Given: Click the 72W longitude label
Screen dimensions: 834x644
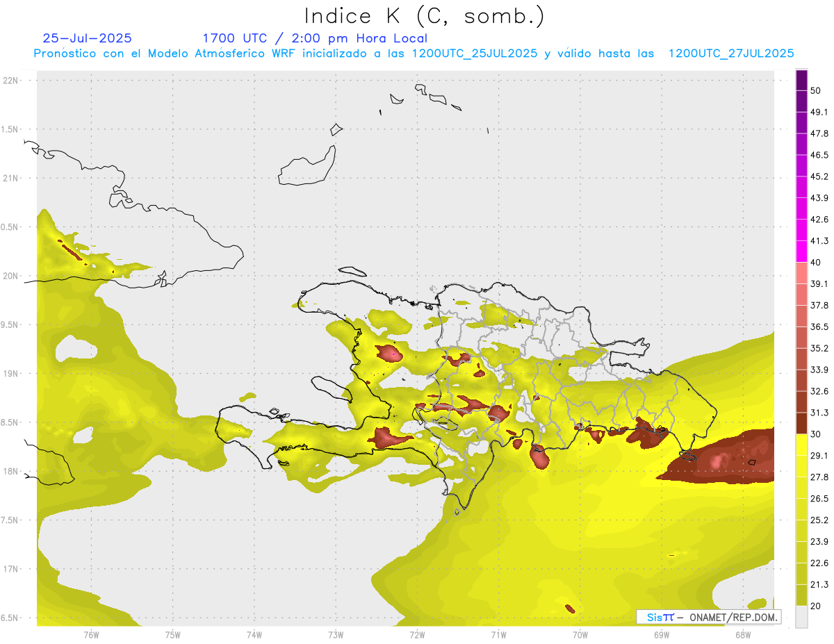Looking at the screenshot, I should pyautogui.click(x=417, y=634).
